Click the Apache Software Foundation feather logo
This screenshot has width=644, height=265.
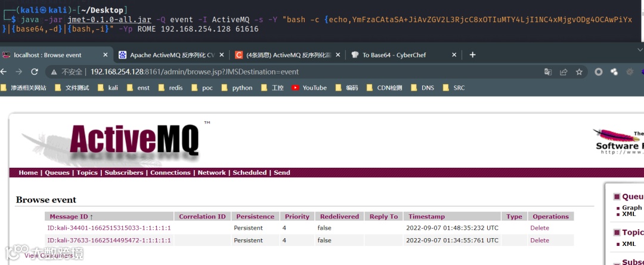click(x=618, y=141)
